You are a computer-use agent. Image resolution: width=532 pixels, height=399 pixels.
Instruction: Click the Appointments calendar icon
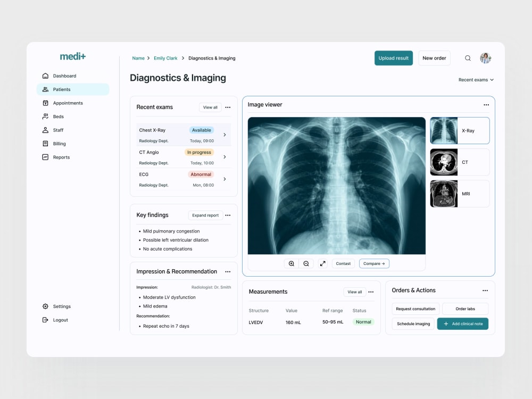[x=45, y=103]
